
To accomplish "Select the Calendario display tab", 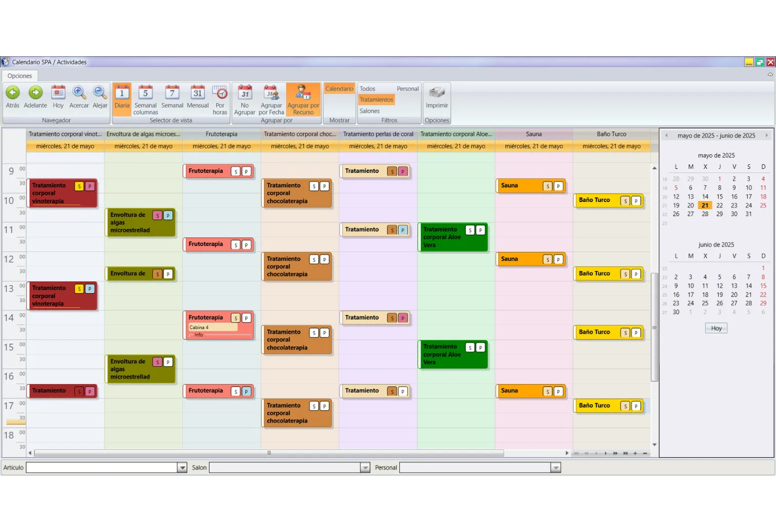I will pos(339,89).
